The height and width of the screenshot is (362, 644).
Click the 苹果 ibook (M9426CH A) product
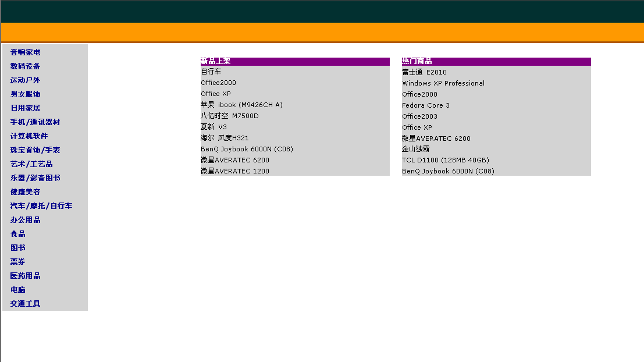pos(241,105)
